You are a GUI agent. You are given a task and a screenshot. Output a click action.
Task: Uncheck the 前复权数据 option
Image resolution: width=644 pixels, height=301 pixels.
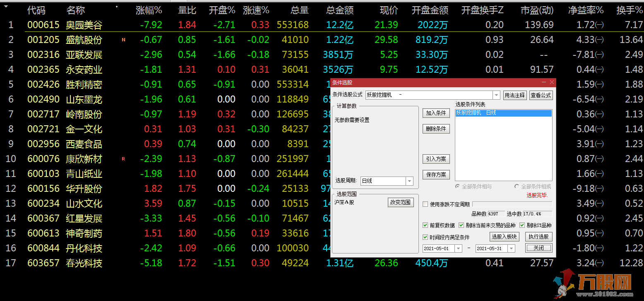pyautogui.click(x=425, y=225)
